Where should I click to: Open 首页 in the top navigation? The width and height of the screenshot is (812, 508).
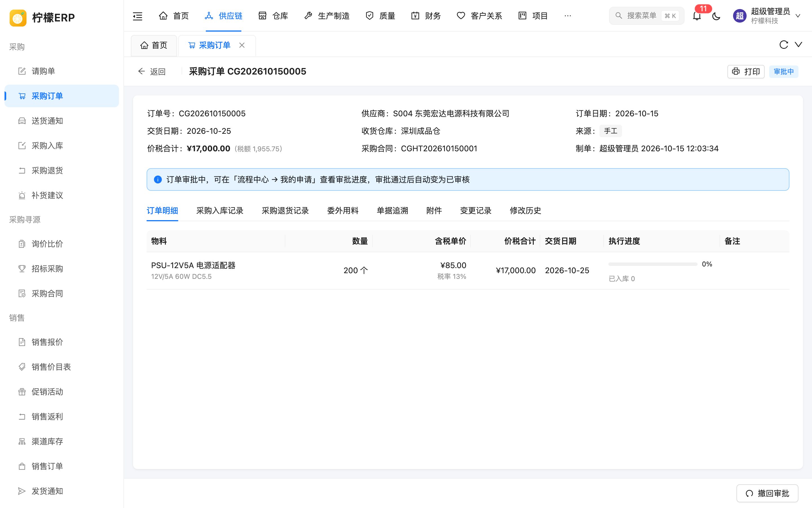tap(174, 16)
